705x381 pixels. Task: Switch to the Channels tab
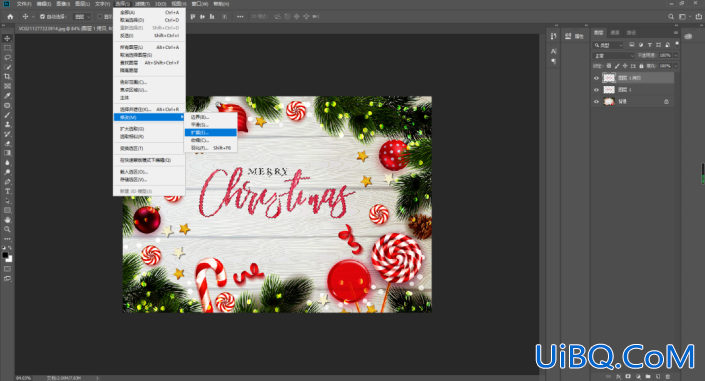pyautogui.click(x=615, y=32)
